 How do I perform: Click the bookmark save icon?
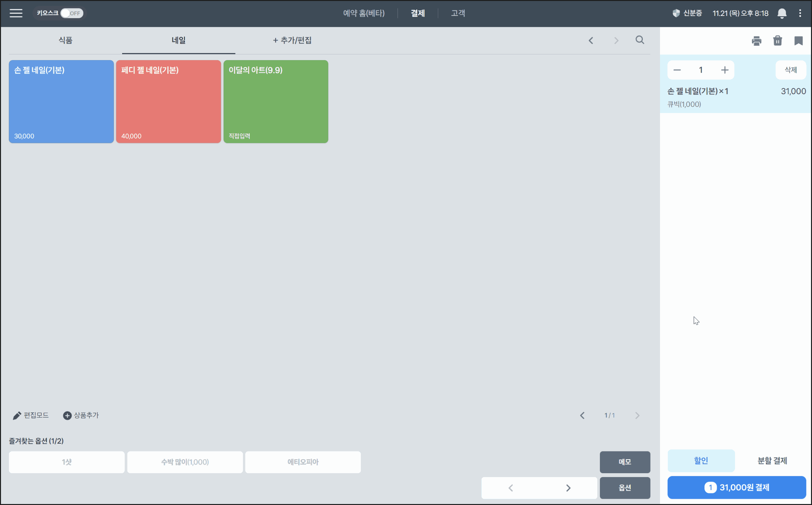[x=798, y=41]
